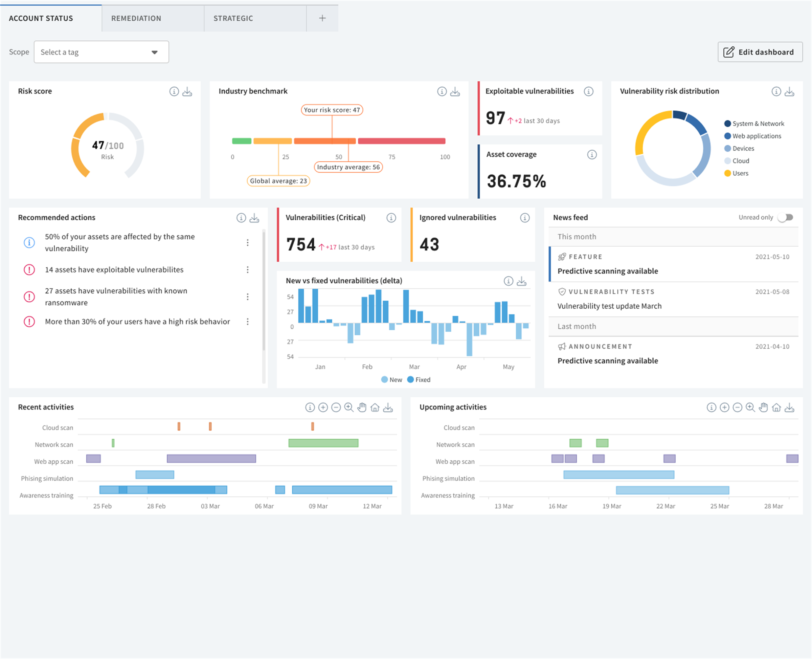Open Feature news Predictive scanning available
Viewport: 812px width, 659px height.
(x=674, y=264)
